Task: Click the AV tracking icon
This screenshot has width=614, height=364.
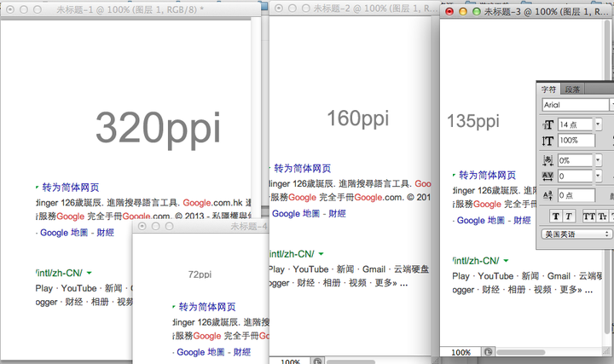Action: 547,176
